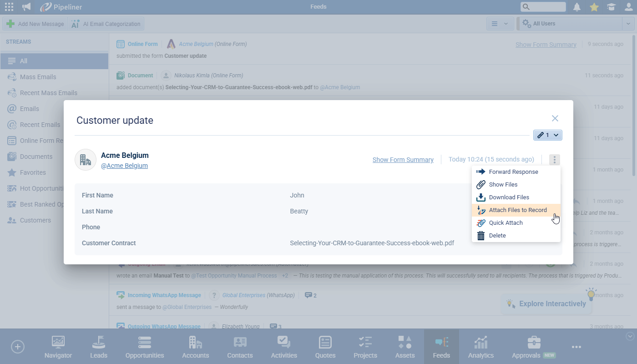Expand the attachments count dropdown
This screenshot has width=637, height=364.
point(548,135)
